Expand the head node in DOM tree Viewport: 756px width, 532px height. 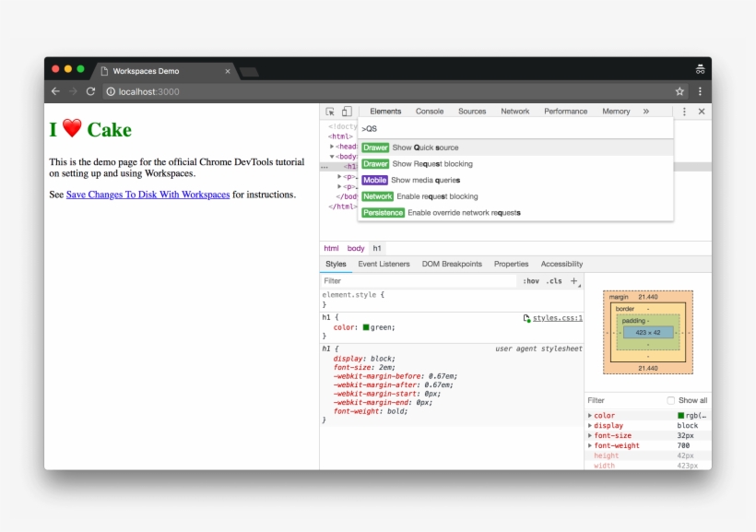coord(332,147)
